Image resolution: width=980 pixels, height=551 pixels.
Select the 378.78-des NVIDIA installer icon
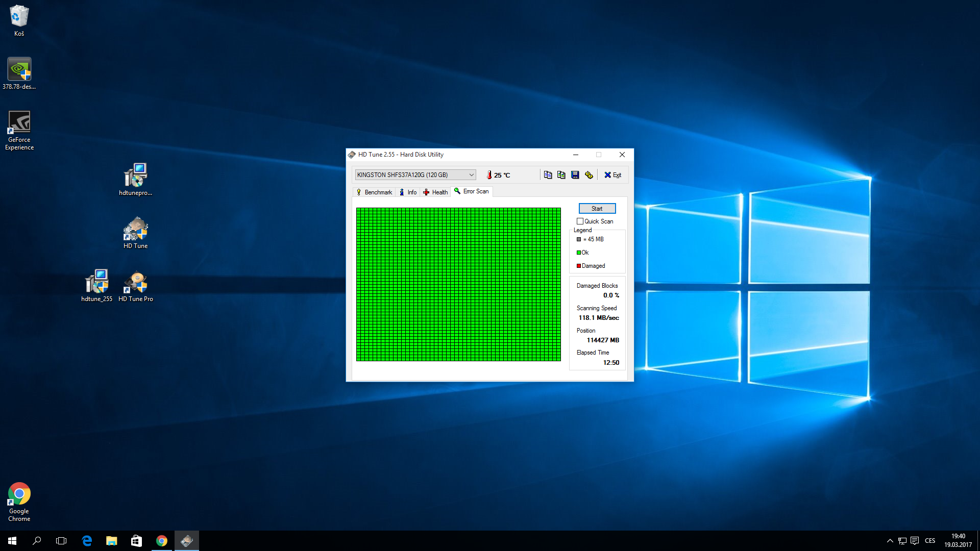[x=19, y=73]
